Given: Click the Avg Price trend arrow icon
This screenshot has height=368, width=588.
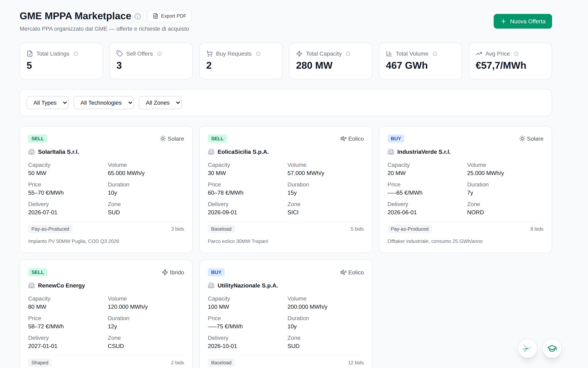Looking at the screenshot, I should [479, 54].
